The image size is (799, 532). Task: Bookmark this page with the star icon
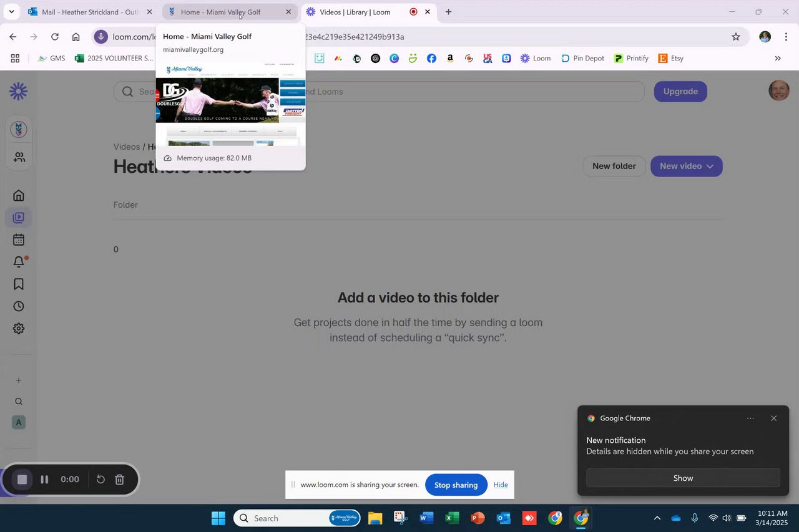tap(736, 37)
